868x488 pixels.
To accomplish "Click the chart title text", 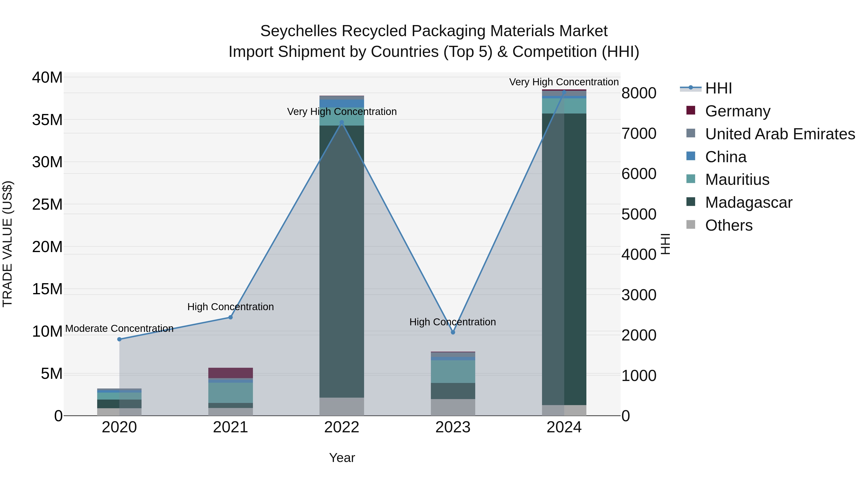I will pos(434,41).
